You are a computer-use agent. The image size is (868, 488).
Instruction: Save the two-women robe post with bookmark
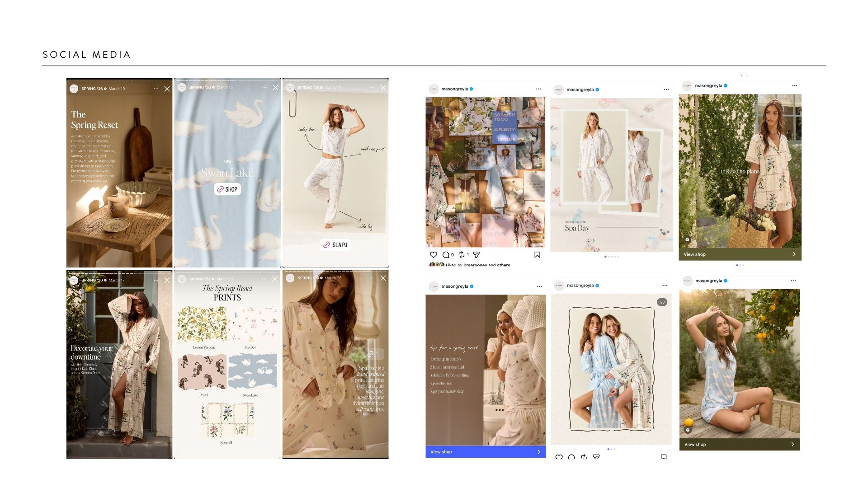663,457
